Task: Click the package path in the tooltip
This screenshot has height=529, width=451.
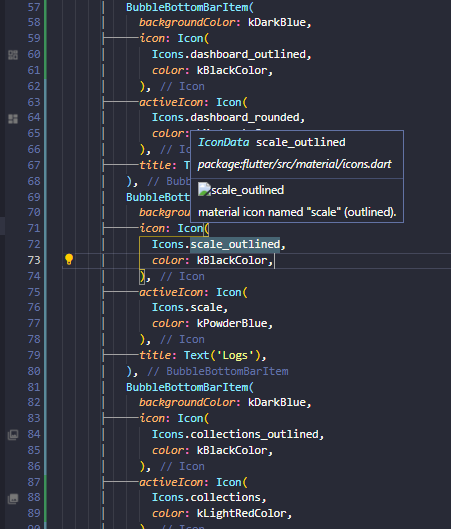Action: point(294,164)
